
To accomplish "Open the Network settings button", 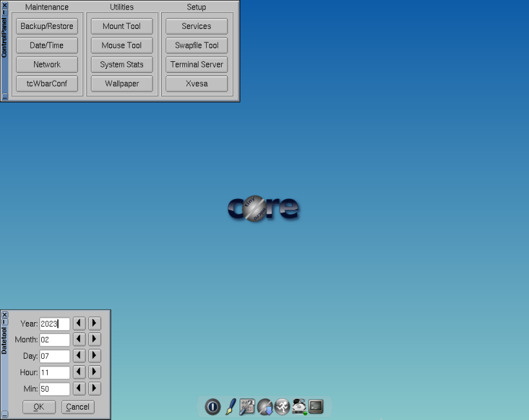I will tap(47, 64).
